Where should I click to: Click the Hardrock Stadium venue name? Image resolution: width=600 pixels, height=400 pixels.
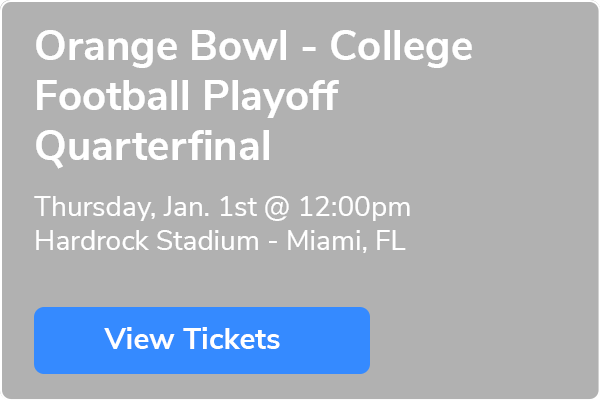[x=147, y=240]
